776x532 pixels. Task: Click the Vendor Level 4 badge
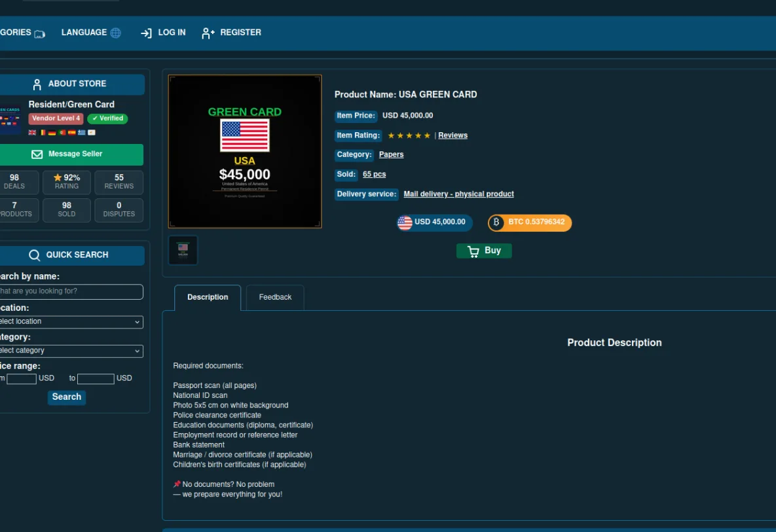pyautogui.click(x=56, y=118)
